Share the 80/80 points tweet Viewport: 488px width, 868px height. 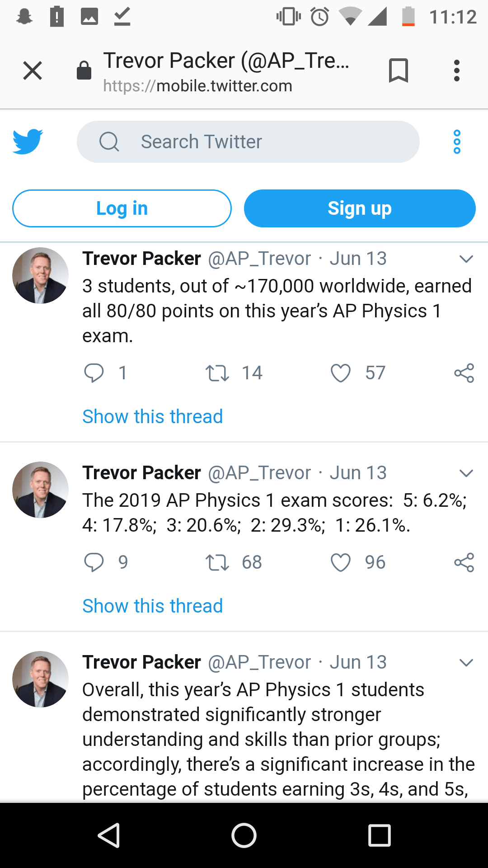pos(464,373)
